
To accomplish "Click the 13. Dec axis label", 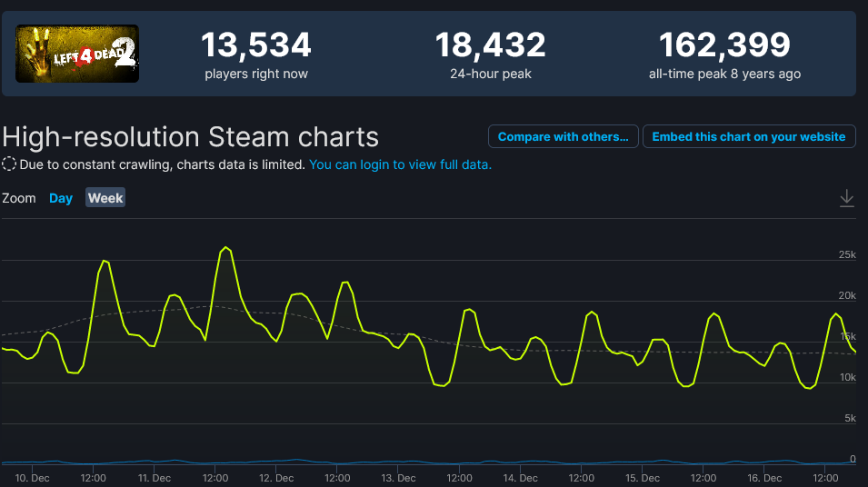I will pos(398,478).
